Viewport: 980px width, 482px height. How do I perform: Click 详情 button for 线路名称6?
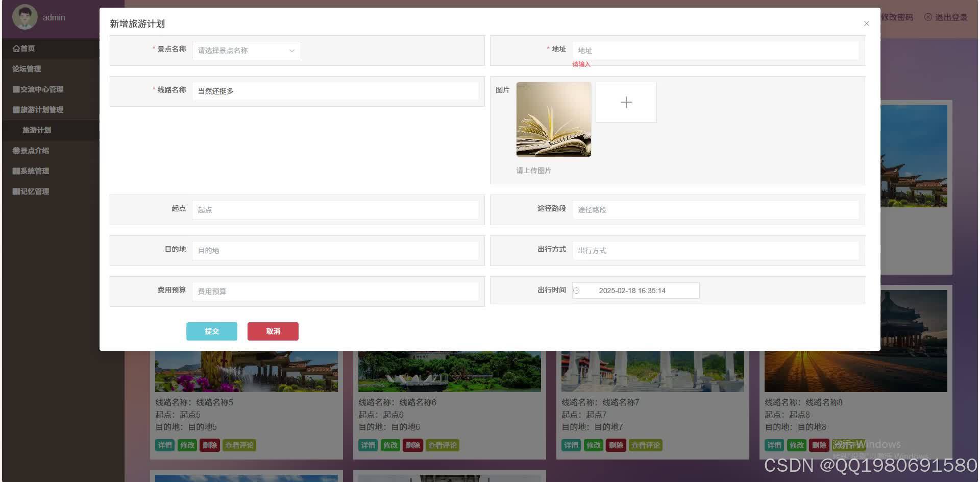(368, 445)
